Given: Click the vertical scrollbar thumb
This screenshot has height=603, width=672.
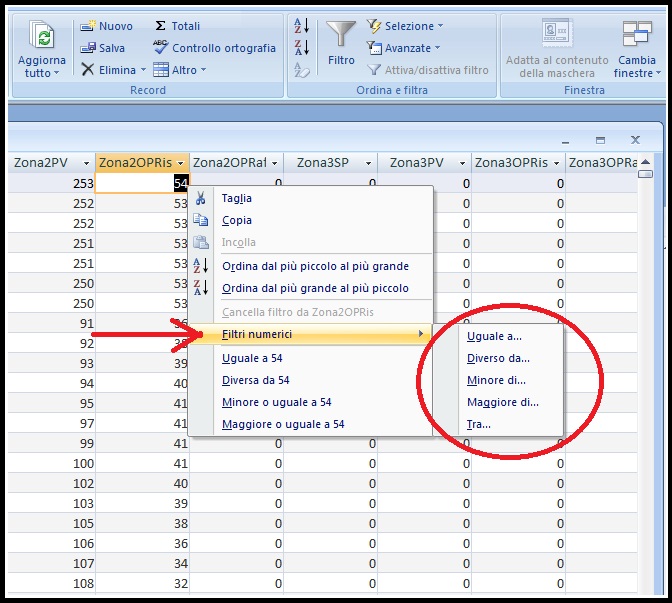Looking at the screenshot, I should 645,174.
